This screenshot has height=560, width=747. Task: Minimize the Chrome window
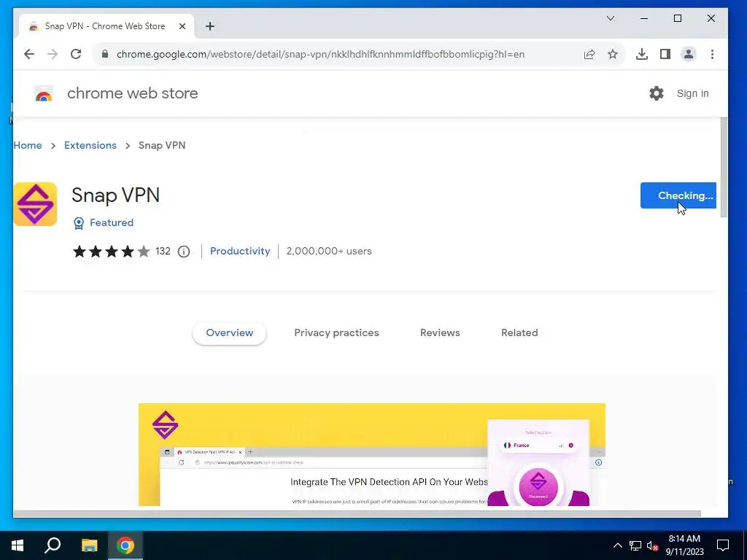click(644, 18)
